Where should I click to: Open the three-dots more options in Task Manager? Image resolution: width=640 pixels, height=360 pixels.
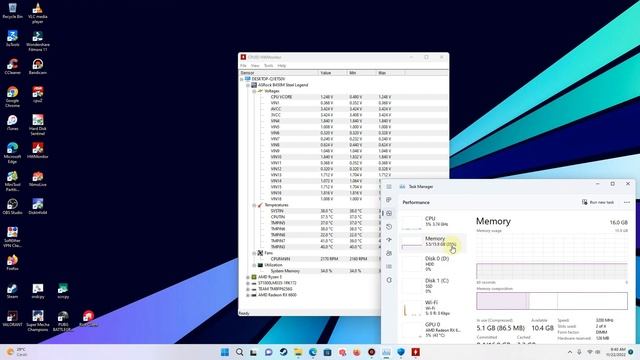[627, 202]
